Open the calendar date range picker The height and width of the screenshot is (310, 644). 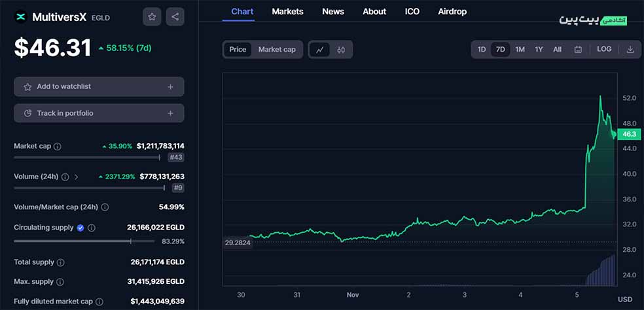578,50
